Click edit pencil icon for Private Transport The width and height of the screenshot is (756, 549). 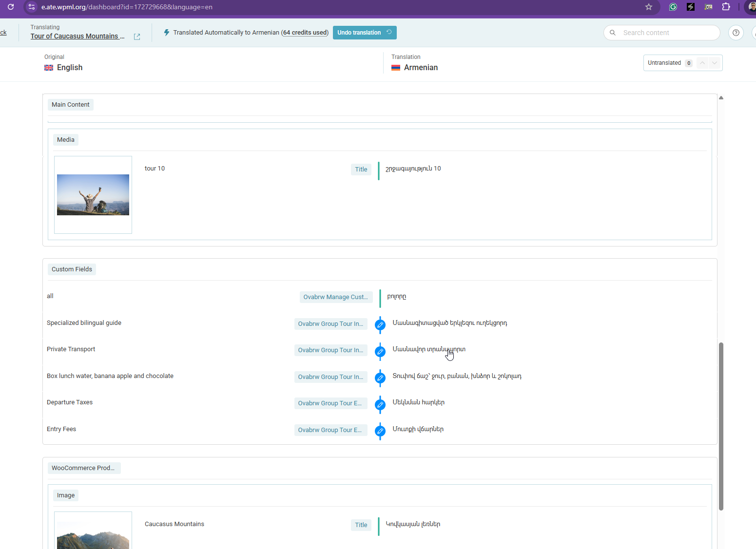380,351
